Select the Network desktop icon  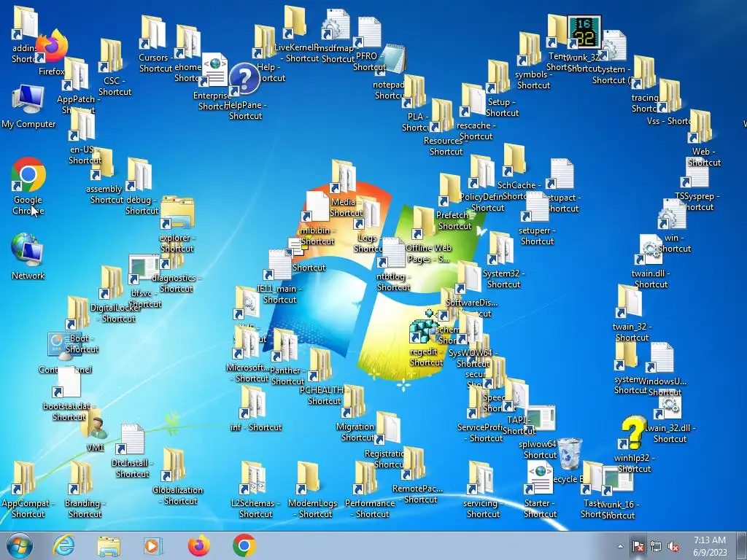pyautogui.click(x=27, y=249)
